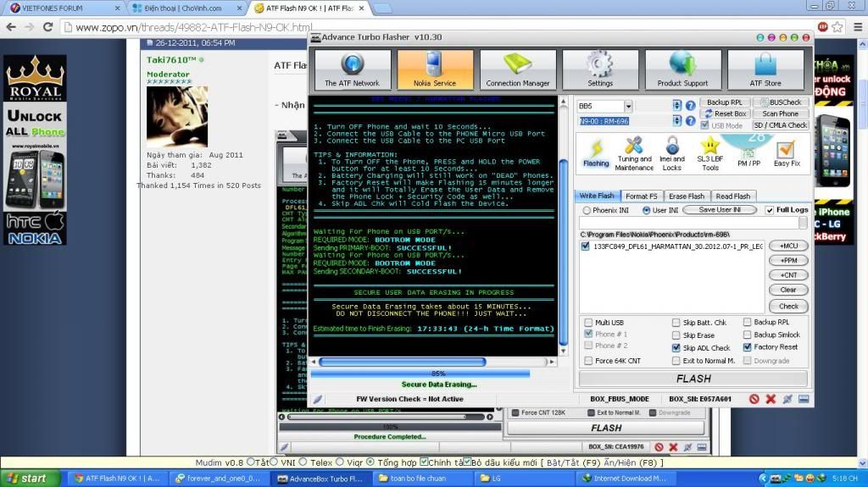Click red stop icon in background AdvanceBox window
The height and width of the screenshot is (487, 868).
659,447
